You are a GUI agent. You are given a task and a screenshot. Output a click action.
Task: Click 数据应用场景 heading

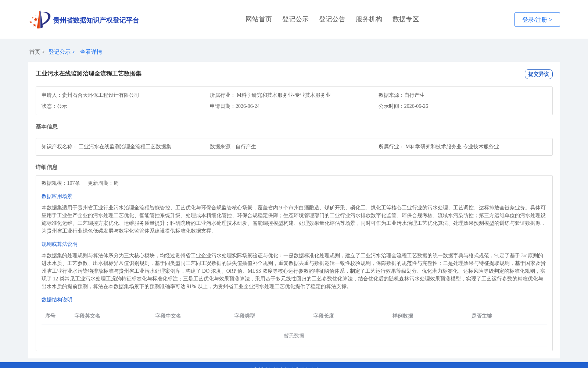(57, 196)
